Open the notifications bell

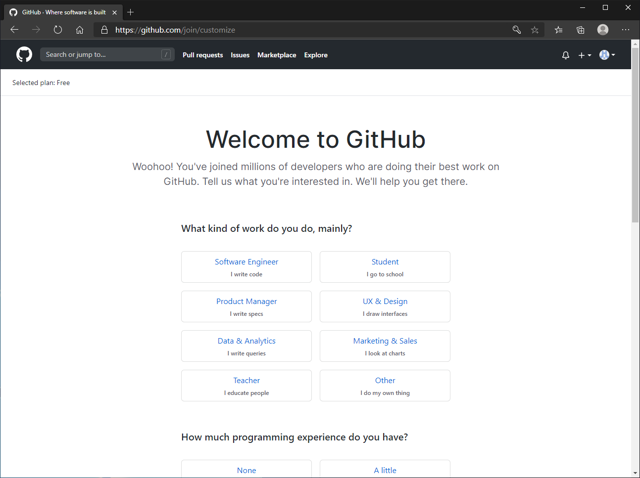coord(565,55)
